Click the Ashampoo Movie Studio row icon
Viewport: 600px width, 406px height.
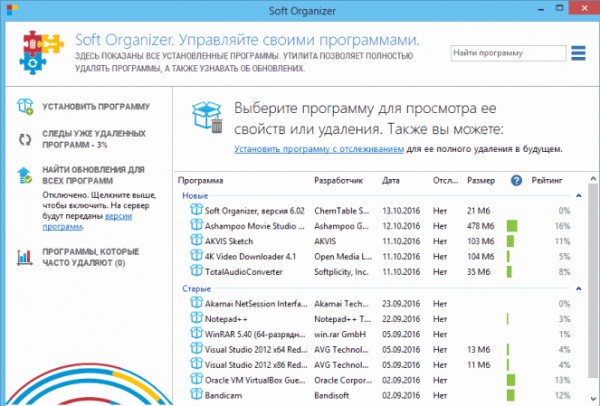coord(196,225)
